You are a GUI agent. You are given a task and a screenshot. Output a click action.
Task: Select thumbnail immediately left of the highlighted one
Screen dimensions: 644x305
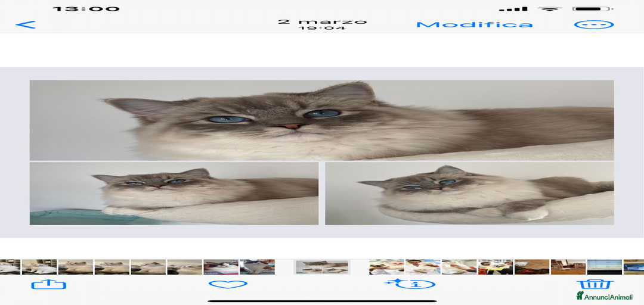point(257,267)
